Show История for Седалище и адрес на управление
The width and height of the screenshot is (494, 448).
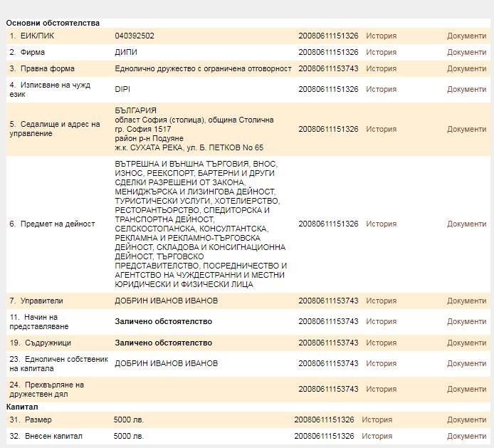coord(381,129)
